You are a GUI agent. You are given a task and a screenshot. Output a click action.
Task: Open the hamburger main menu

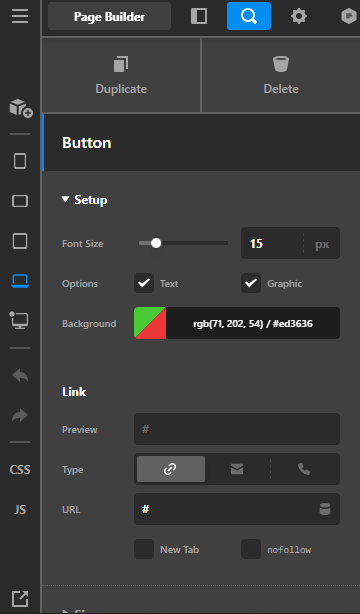click(20, 16)
